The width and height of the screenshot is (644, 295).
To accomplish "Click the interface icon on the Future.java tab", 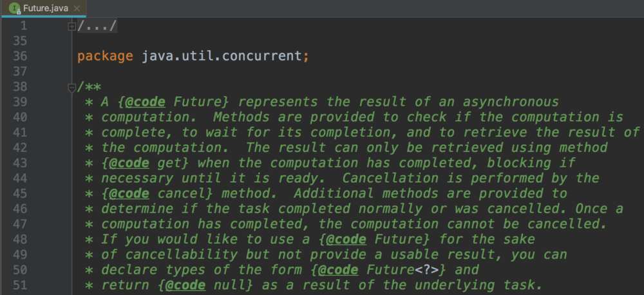I will tap(14, 8).
